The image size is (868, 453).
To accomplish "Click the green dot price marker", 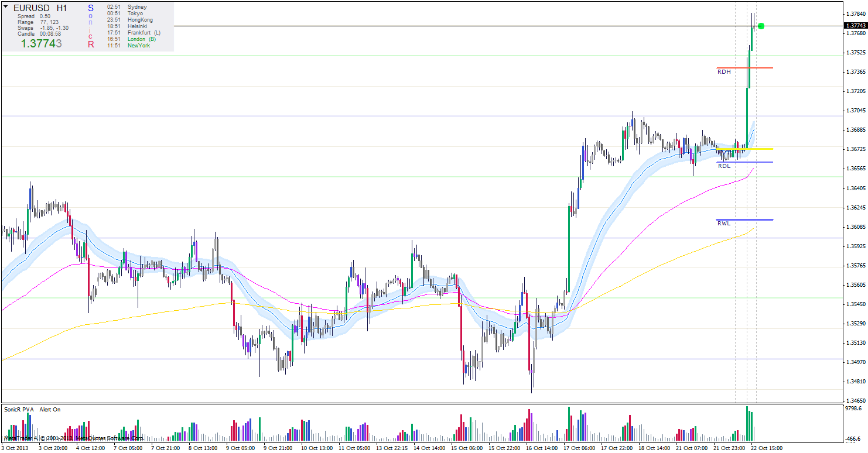I will click(761, 26).
